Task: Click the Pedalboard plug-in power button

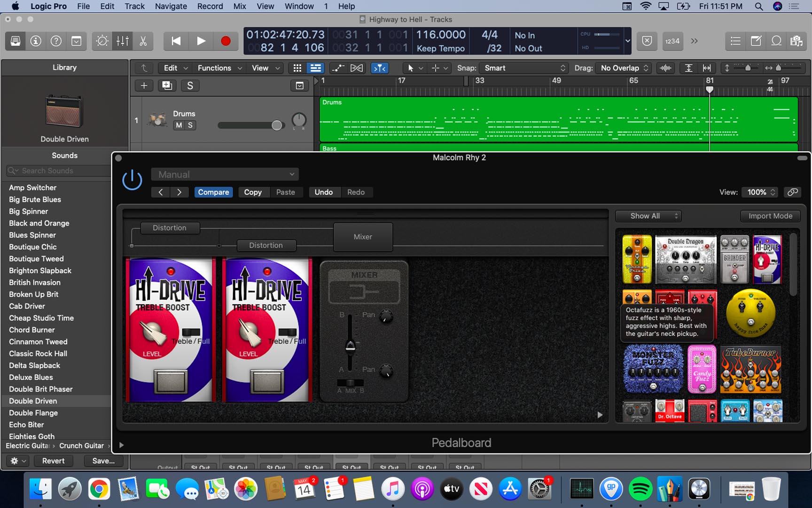Action: [132, 180]
